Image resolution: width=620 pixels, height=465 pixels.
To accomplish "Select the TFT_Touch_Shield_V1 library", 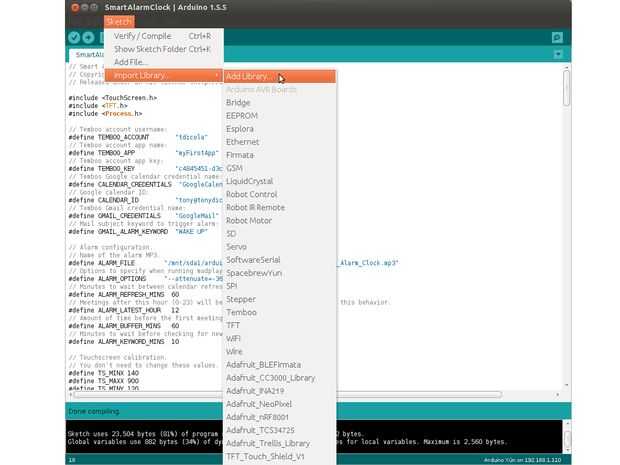I will click(280, 456).
